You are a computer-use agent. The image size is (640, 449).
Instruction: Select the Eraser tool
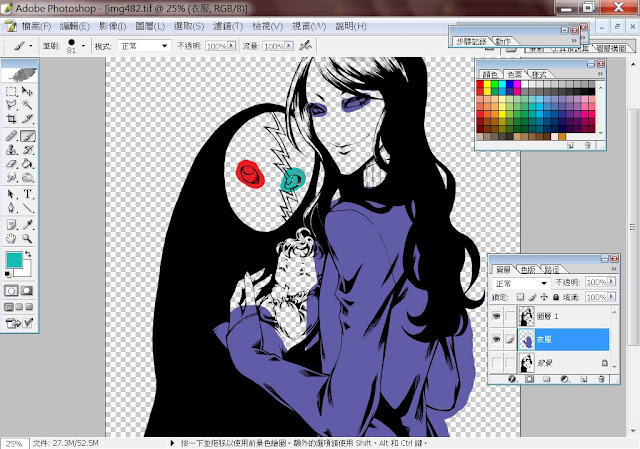point(11,164)
